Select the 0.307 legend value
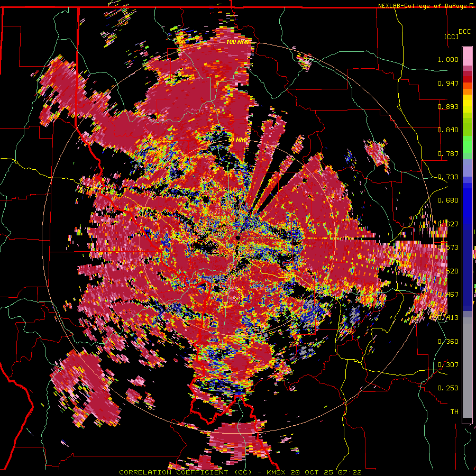This screenshot has width=476, height=476. click(448, 364)
